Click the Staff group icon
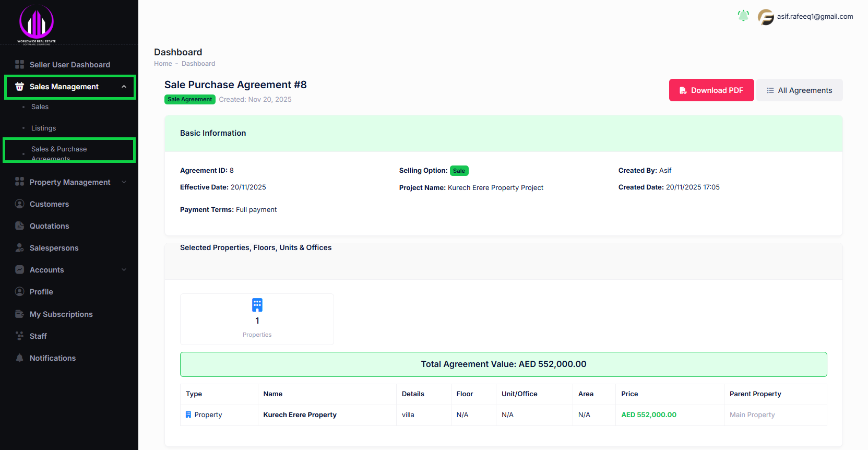The image size is (868, 450). 20,336
